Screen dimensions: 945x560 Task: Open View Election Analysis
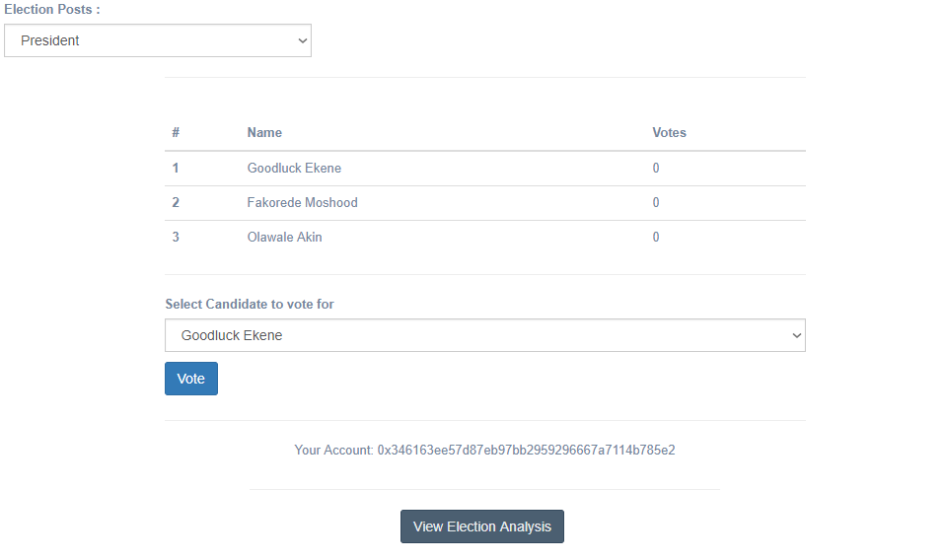pyautogui.click(x=481, y=526)
